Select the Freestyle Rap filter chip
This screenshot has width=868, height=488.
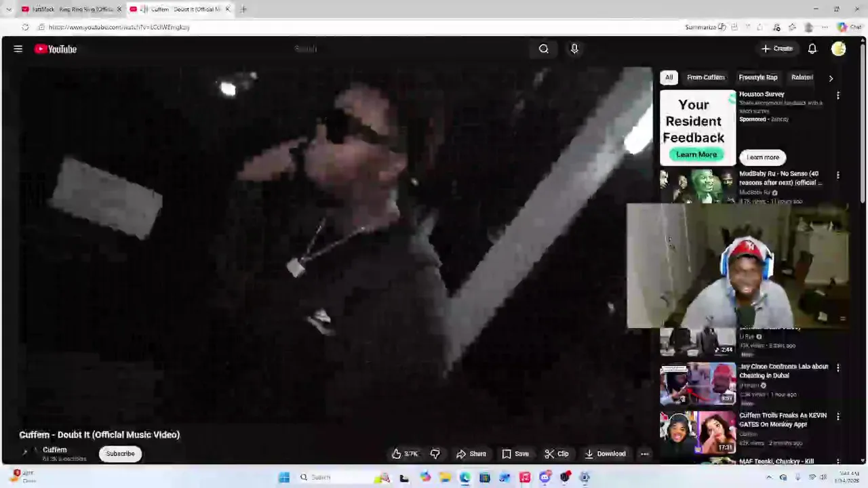[x=758, y=77]
